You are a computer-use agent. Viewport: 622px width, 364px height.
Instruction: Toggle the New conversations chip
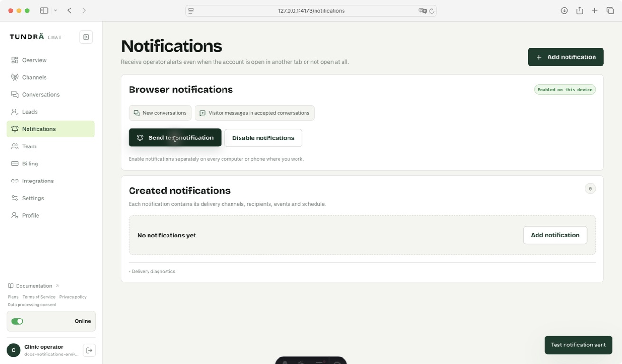pyautogui.click(x=160, y=113)
